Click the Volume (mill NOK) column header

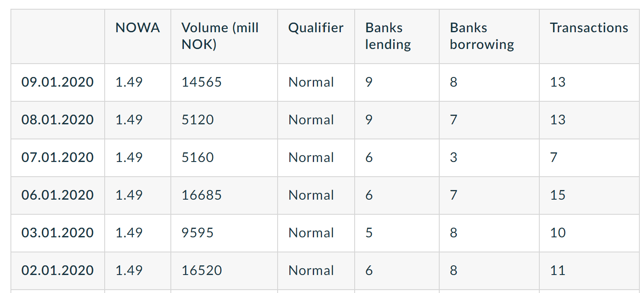pyautogui.click(x=220, y=36)
